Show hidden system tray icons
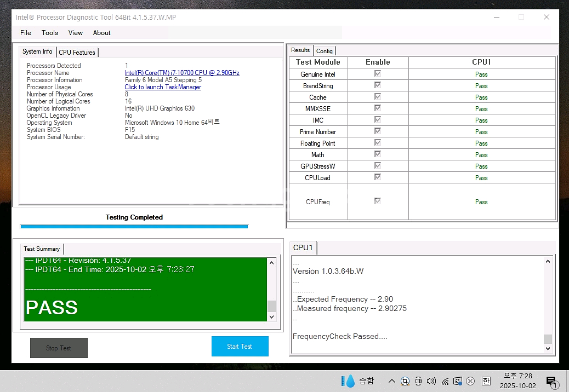The width and height of the screenshot is (569, 392). click(391, 381)
